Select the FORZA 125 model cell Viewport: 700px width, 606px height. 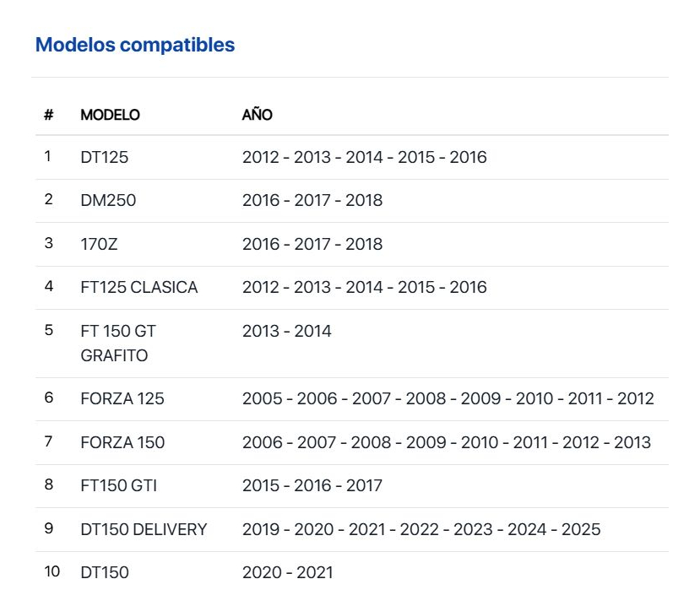click(x=122, y=398)
